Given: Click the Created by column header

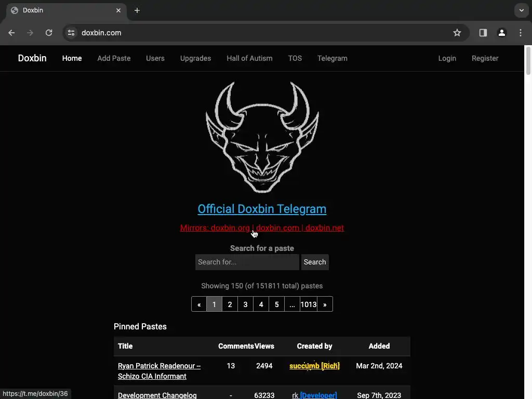Looking at the screenshot, I should click(314, 346).
